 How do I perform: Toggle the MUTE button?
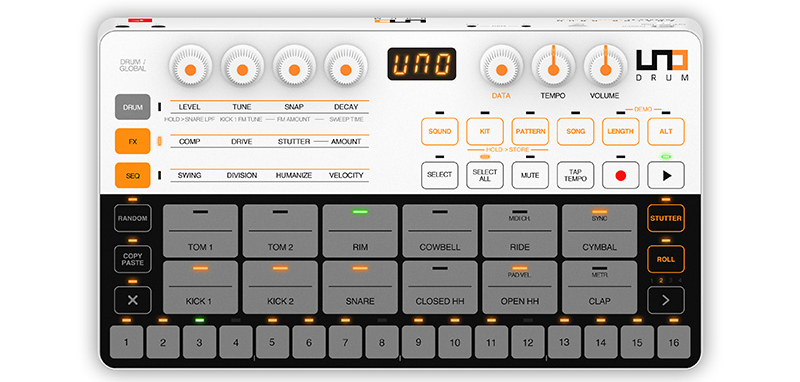[x=530, y=175]
